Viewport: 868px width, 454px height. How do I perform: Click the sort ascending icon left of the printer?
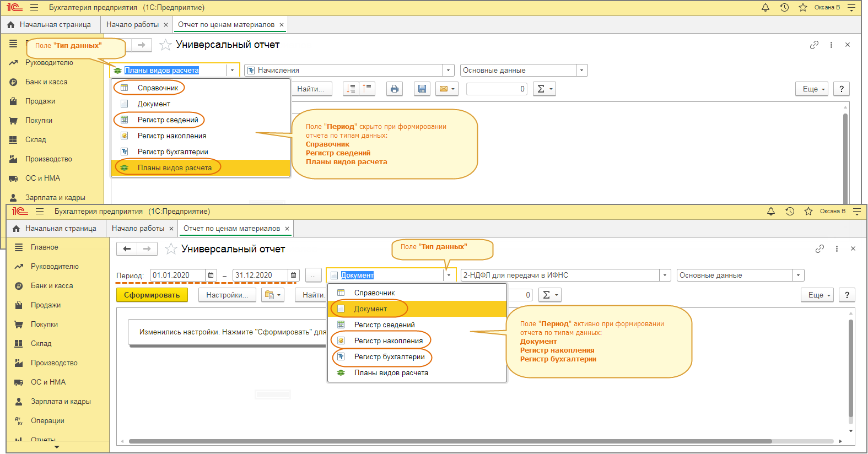point(368,89)
